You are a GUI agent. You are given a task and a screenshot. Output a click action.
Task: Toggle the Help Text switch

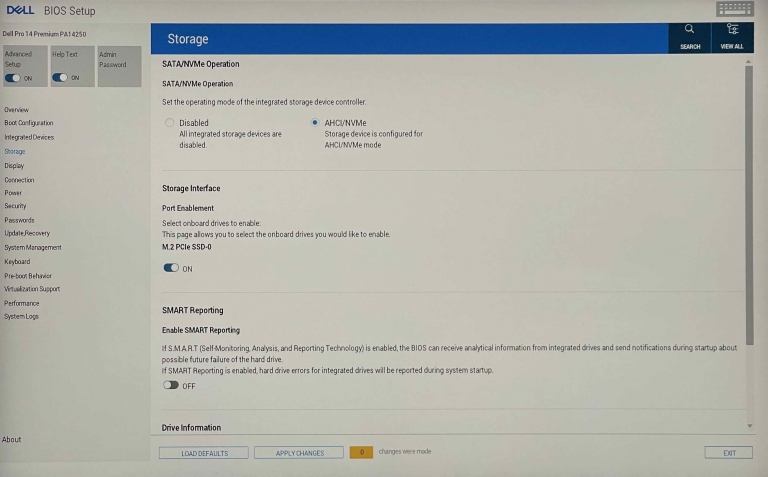click(x=60, y=77)
